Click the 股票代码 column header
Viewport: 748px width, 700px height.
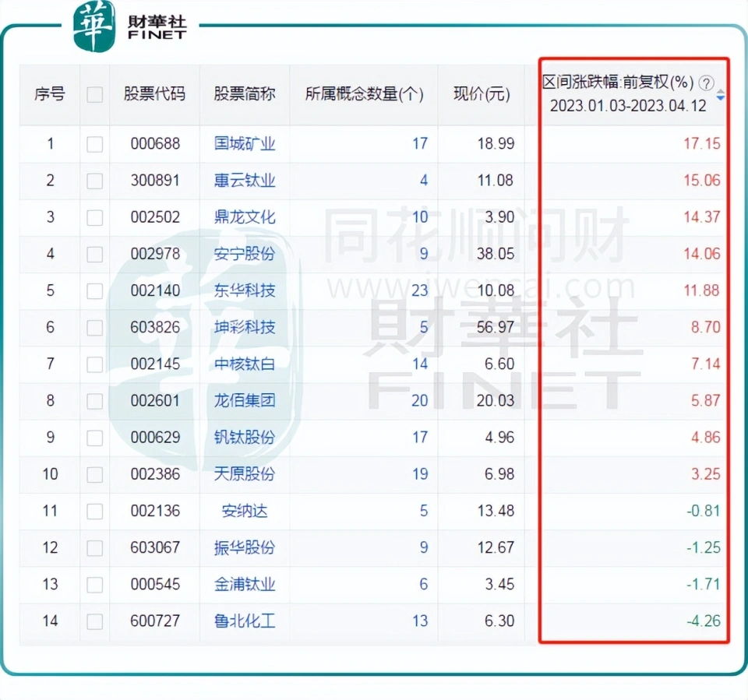(x=154, y=95)
